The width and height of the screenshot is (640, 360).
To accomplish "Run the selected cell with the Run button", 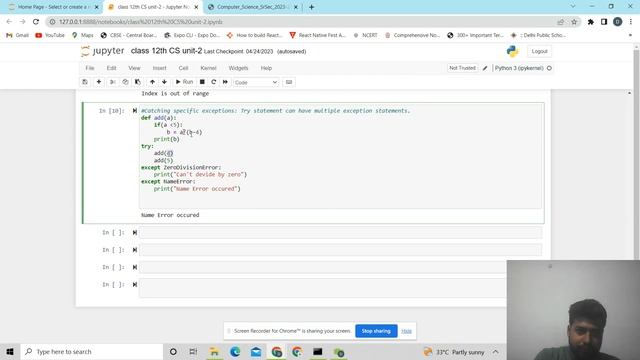I will coord(184,82).
